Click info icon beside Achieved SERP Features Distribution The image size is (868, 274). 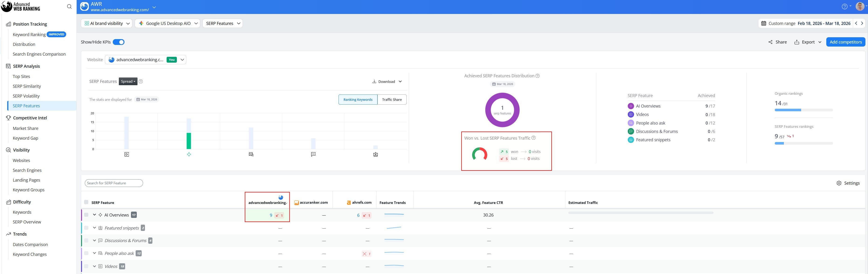point(537,76)
